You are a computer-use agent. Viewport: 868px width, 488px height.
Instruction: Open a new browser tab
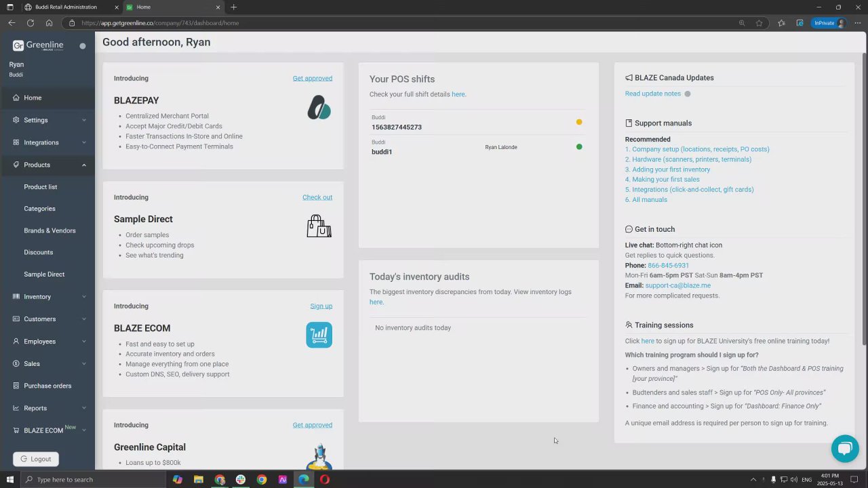pyautogui.click(x=233, y=7)
